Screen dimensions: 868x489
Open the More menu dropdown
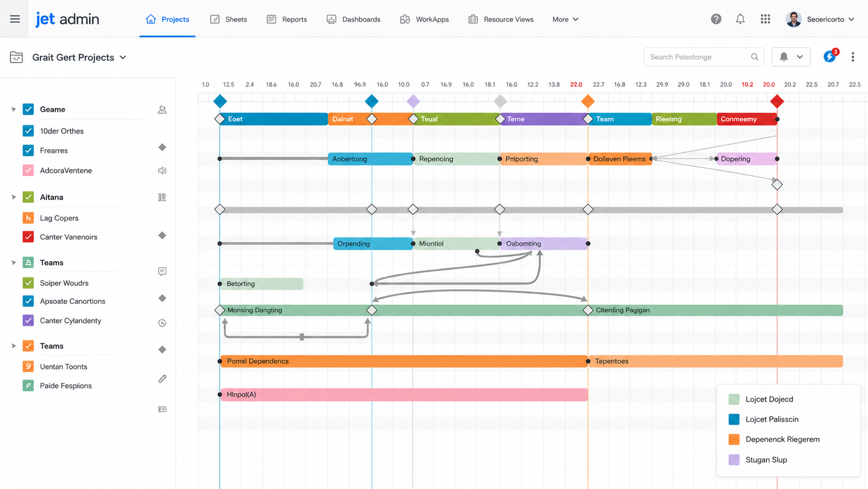point(565,19)
